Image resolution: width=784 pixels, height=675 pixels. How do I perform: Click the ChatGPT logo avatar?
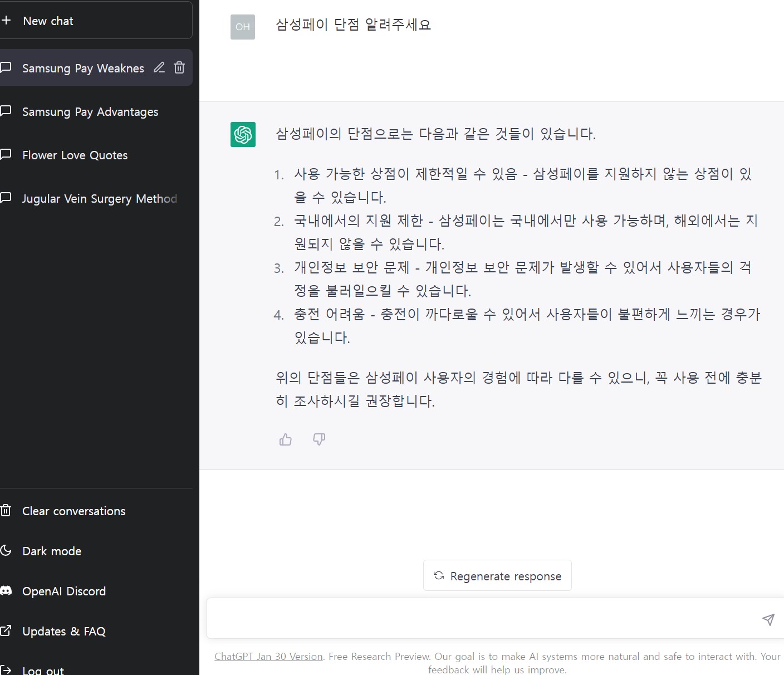(x=243, y=134)
